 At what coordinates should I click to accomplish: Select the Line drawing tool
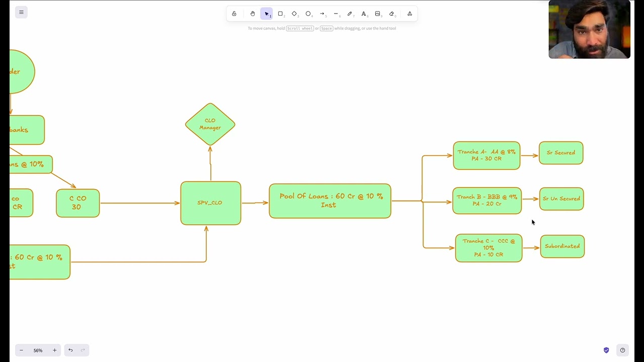tap(336, 14)
